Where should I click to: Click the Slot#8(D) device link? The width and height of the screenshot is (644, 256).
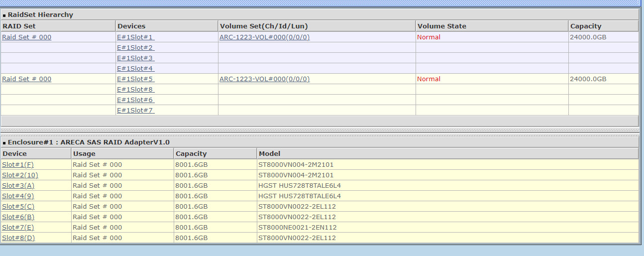coord(18,238)
